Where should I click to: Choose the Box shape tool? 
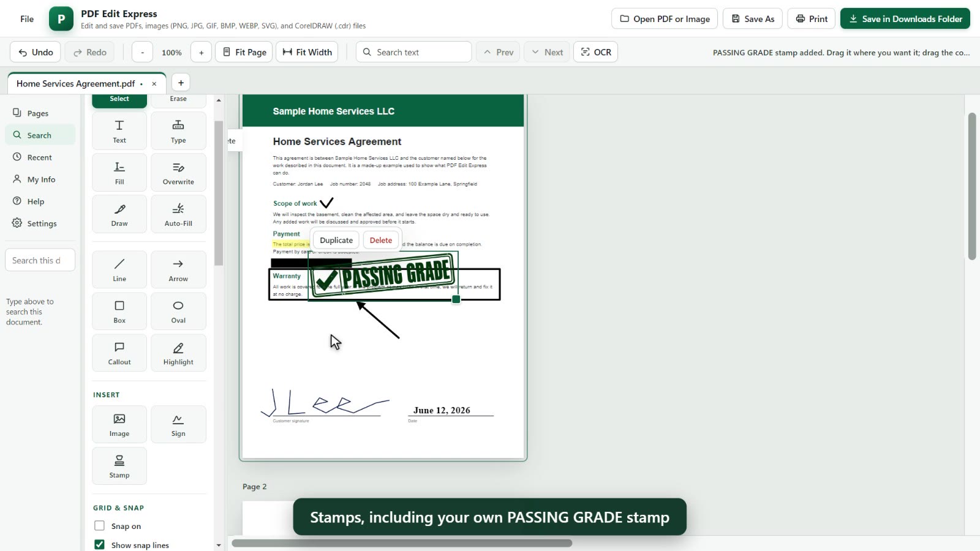(x=119, y=310)
